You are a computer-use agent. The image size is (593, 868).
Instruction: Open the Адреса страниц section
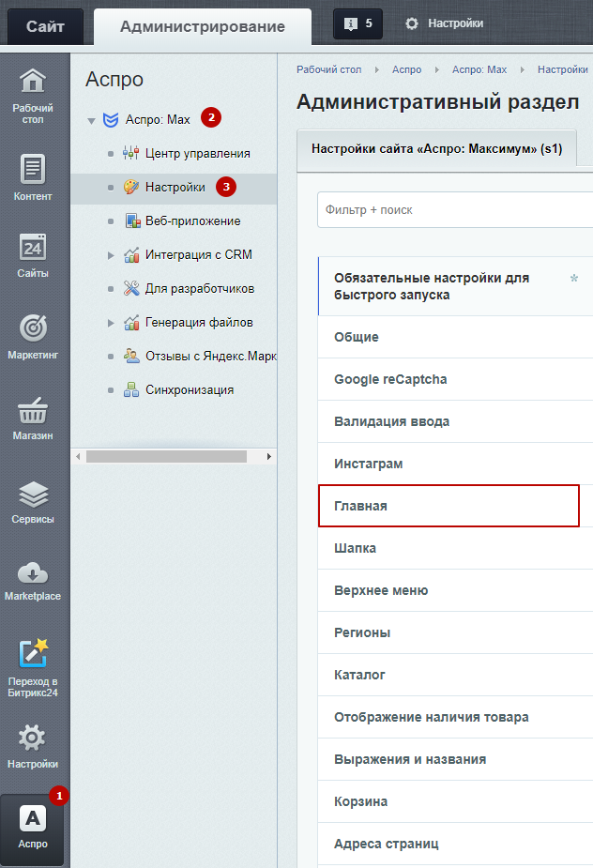pos(455,844)
